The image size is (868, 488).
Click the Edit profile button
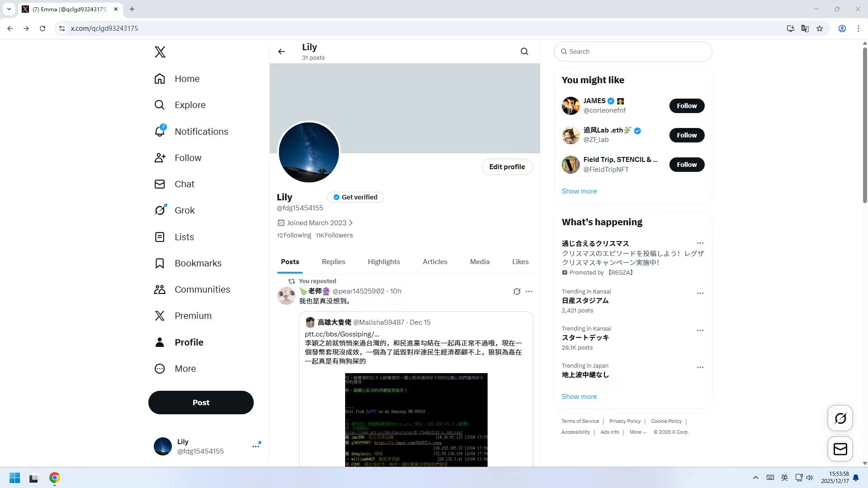point(507,167)
